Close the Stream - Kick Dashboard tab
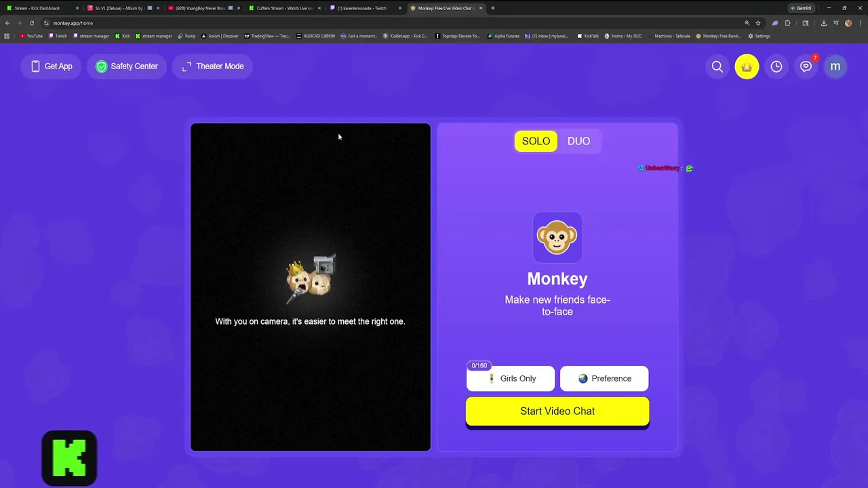 point(77,8)
